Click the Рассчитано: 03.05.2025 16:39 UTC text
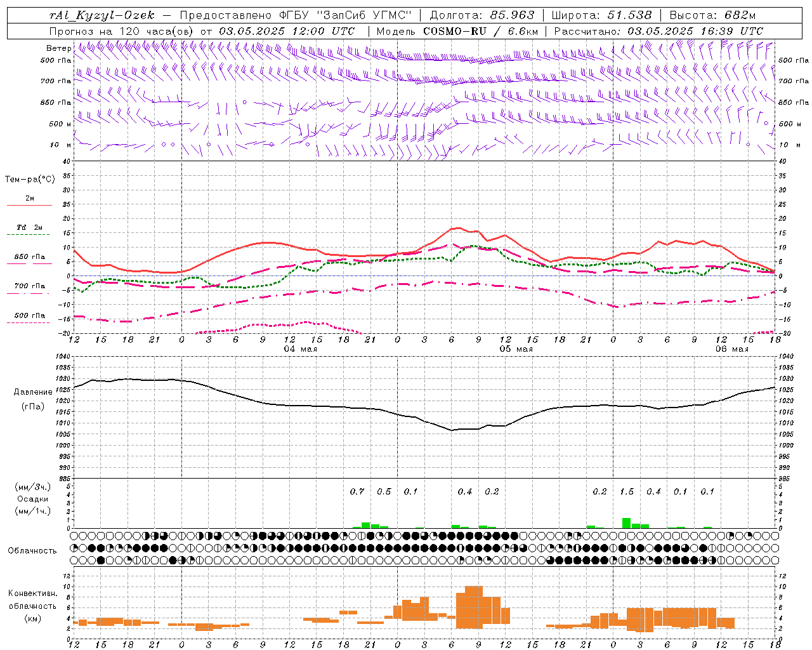This screenshot has height=650, width=812. [658, 31]
